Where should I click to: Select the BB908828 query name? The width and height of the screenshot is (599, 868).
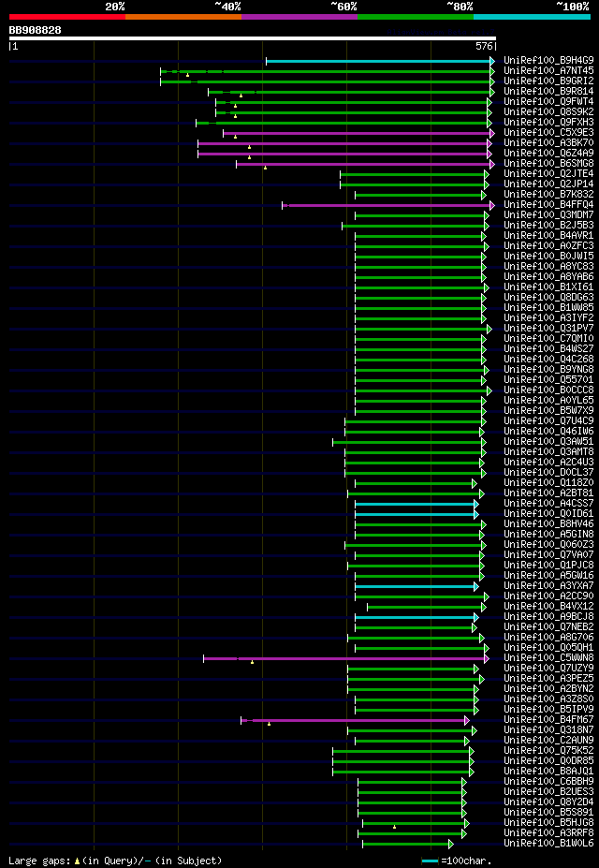35,31
